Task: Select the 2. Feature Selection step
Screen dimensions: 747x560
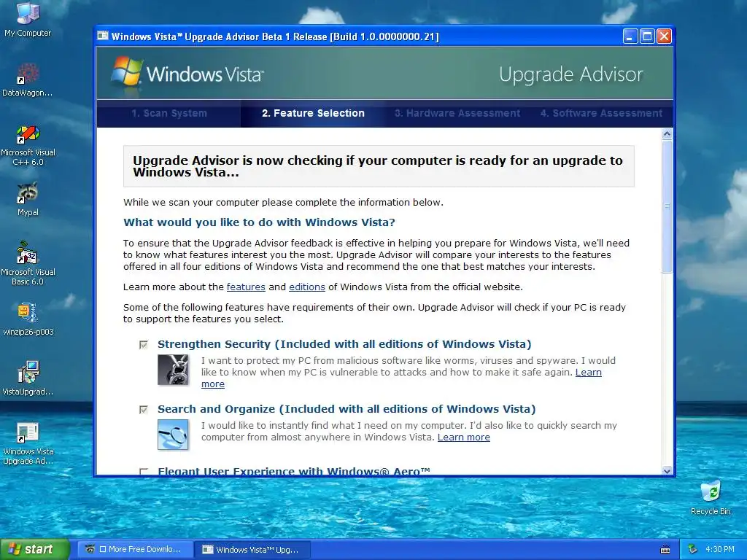Action: point(313,113)
